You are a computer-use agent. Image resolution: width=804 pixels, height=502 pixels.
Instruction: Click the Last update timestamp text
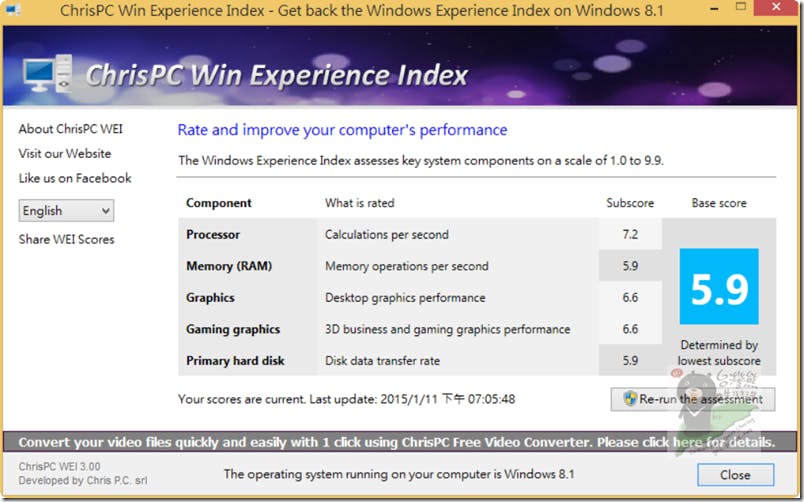pos(412,399)
